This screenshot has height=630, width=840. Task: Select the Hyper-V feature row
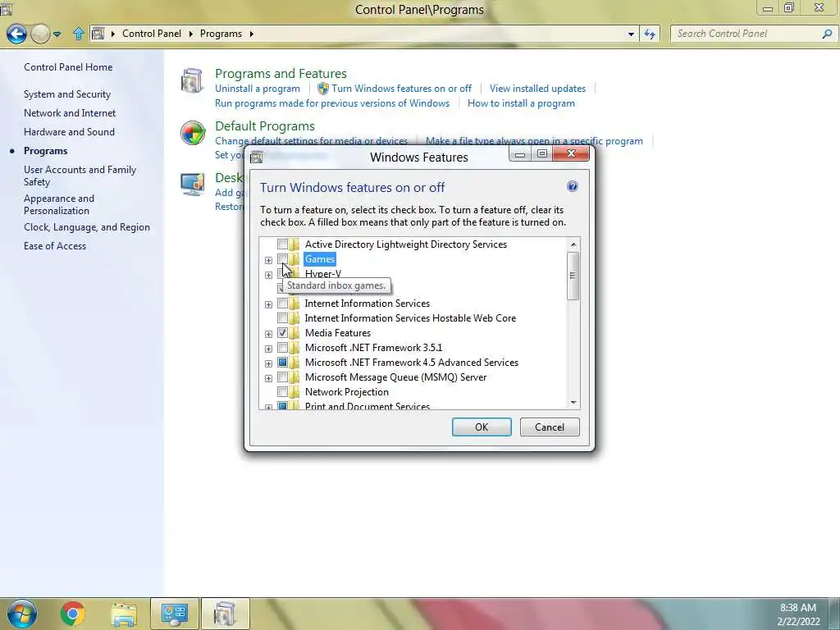pyautogui.click(x=323, y=274)
